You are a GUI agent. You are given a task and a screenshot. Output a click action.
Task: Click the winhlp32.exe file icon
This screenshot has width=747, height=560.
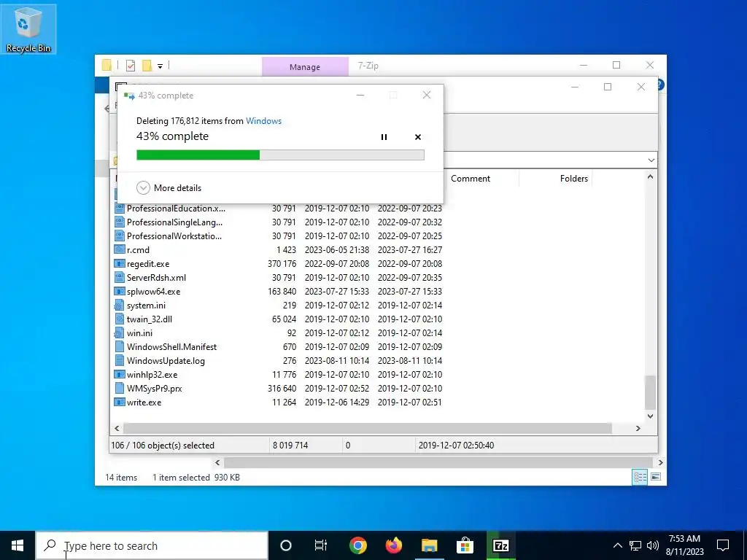119,375
